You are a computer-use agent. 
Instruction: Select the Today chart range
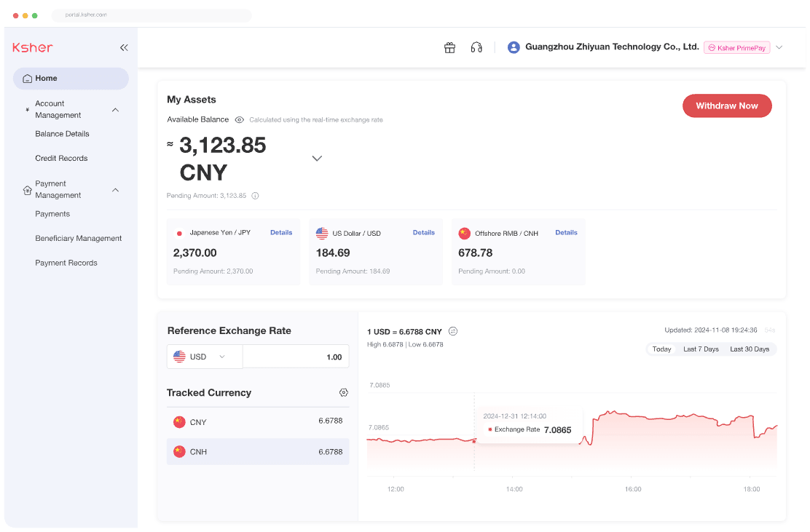point(661,349)
